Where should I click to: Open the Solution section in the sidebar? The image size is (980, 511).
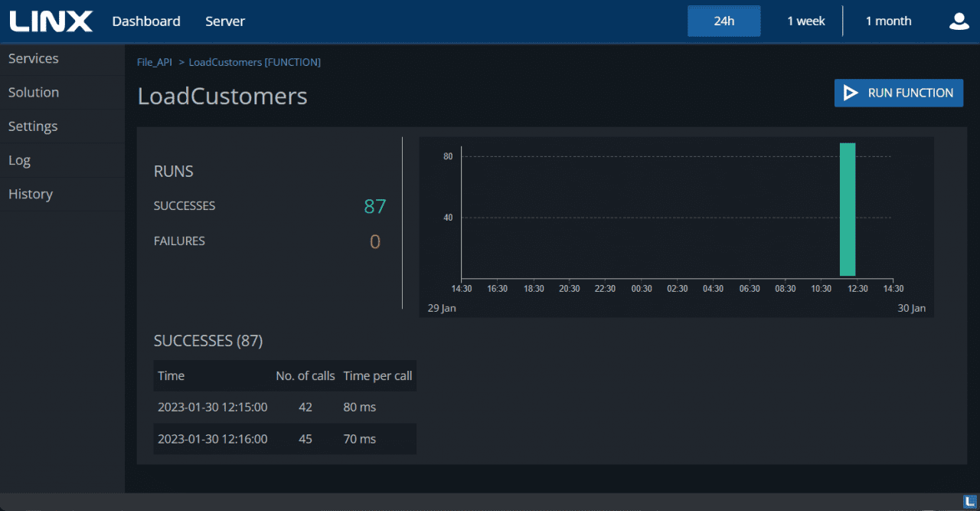33,92
